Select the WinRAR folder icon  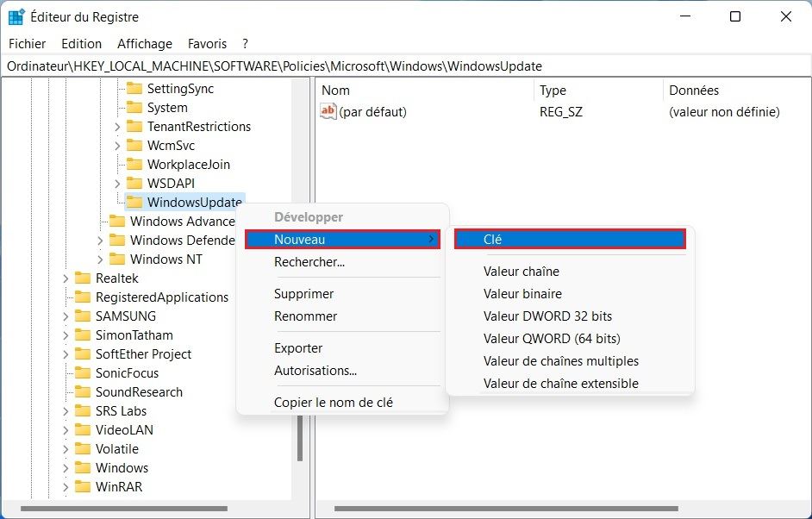[83, 486]
